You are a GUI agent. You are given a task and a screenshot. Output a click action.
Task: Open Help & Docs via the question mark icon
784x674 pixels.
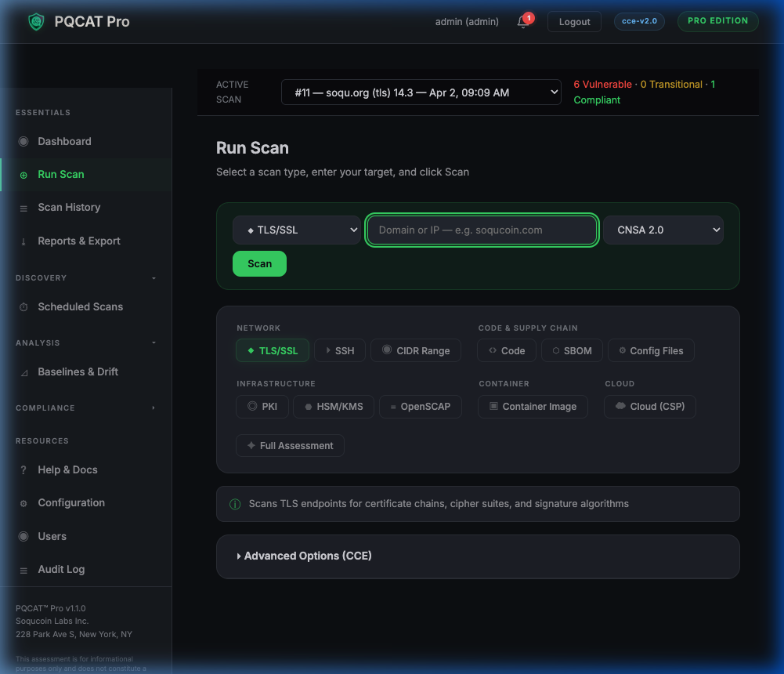[x=23, y=469]
